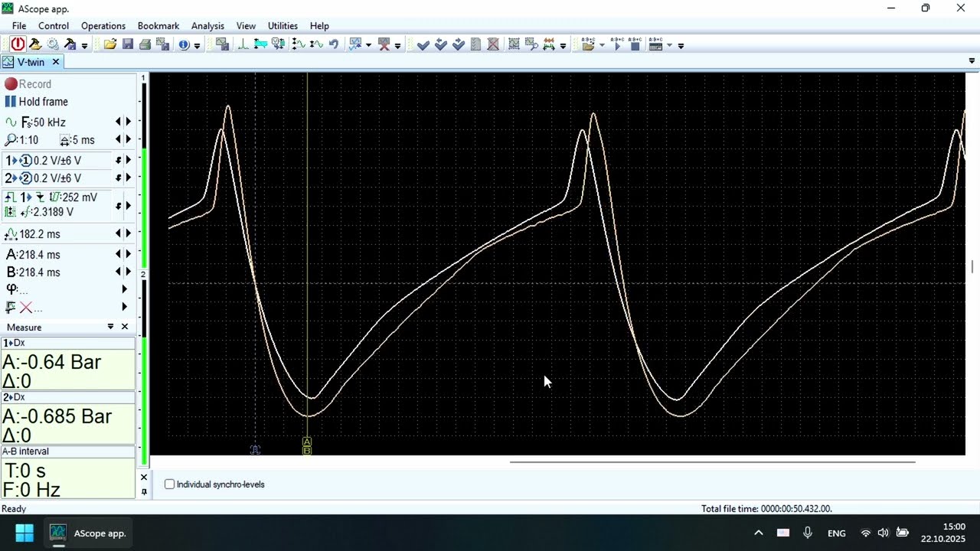
Task: Step cursor A 218.4 ms right
Action: point(129,254)
